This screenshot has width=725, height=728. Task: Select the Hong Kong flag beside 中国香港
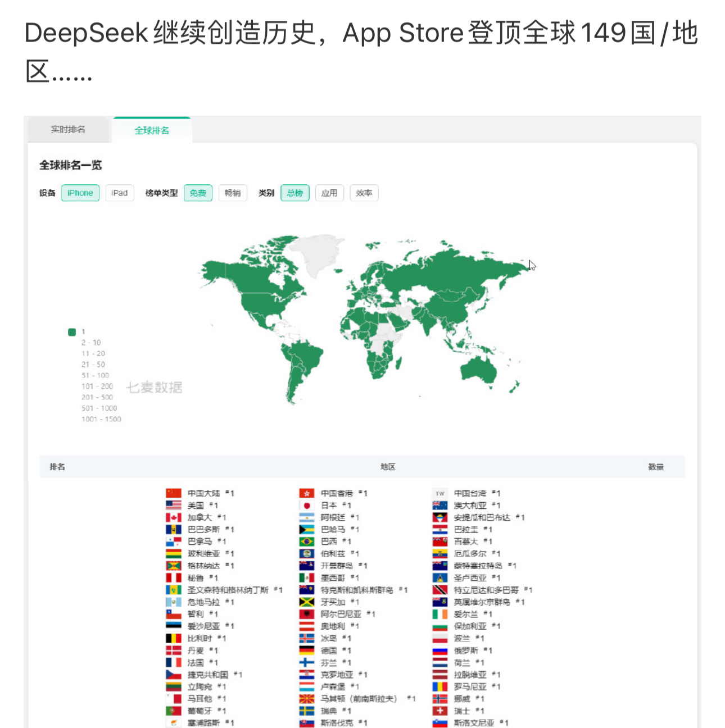coord(307,493)
